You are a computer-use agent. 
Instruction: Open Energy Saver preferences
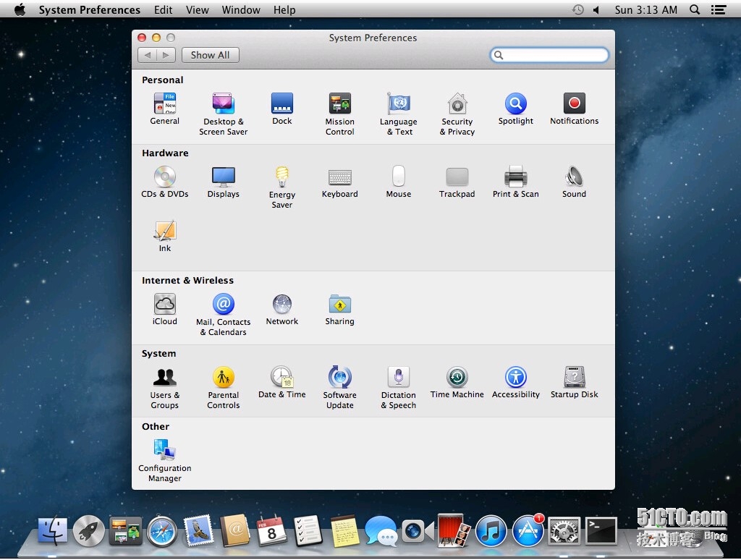(282, 187)
